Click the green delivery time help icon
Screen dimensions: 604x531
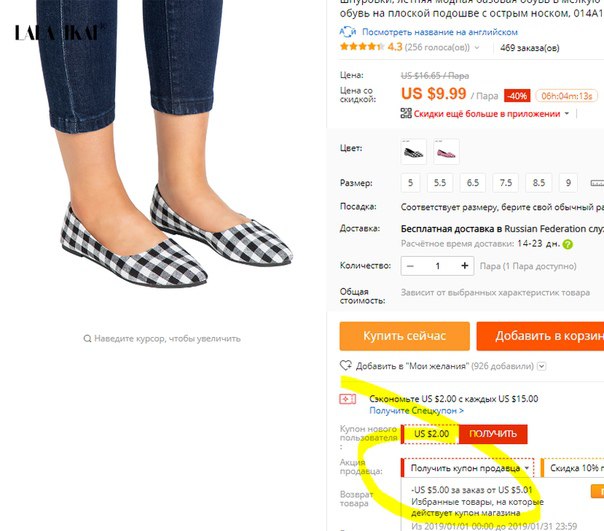pyautogui.click(x=567, y=244)
